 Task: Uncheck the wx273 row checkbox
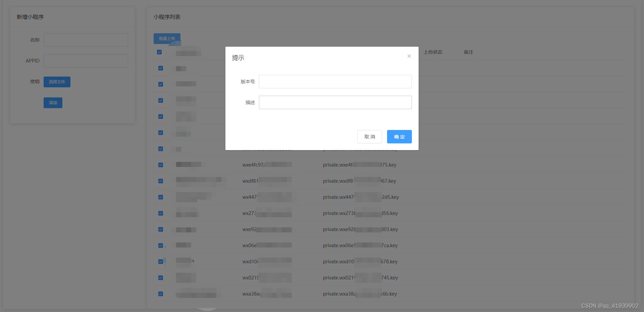click(x=161, y=213)
